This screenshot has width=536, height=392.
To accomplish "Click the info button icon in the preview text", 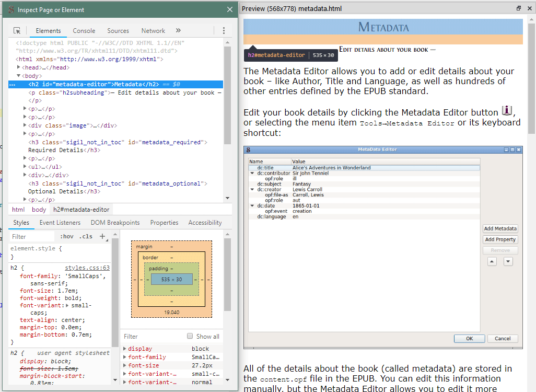I will click(x=506, y=110).
